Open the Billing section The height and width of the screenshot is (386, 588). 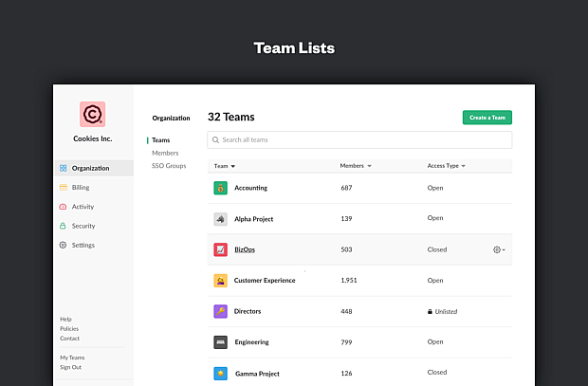click(x=81, y=187)
